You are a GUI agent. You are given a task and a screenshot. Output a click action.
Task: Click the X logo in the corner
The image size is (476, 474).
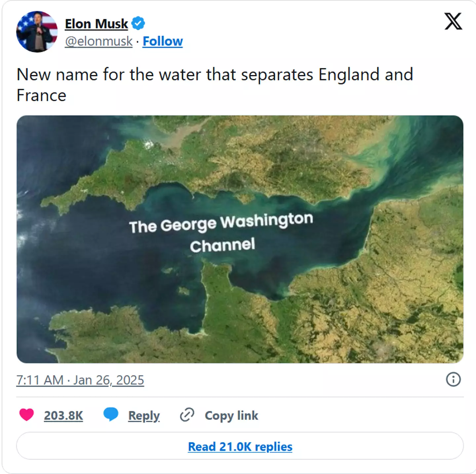click(453, 21)
